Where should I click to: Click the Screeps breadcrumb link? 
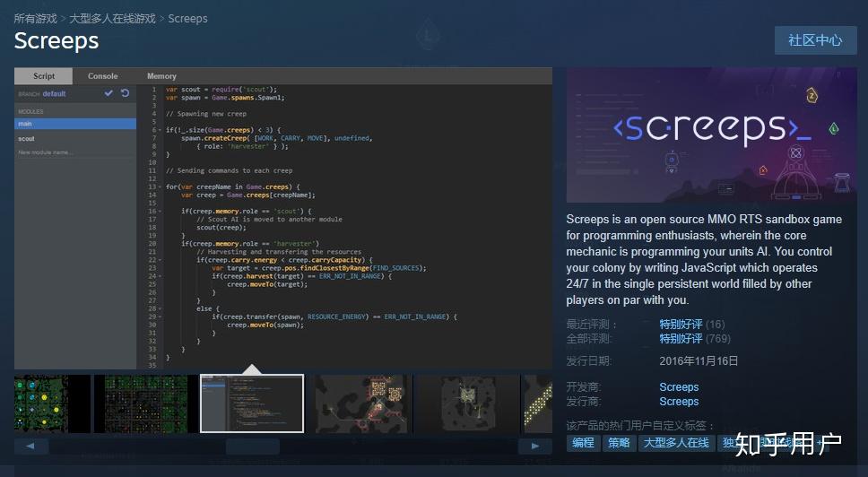[187, 18]
